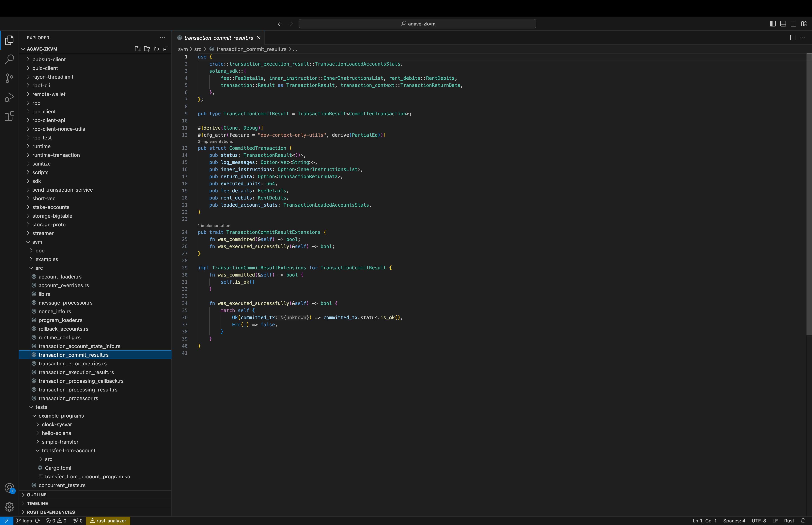Close the transaction_commit_result.rs tab

tap(259, 38)
